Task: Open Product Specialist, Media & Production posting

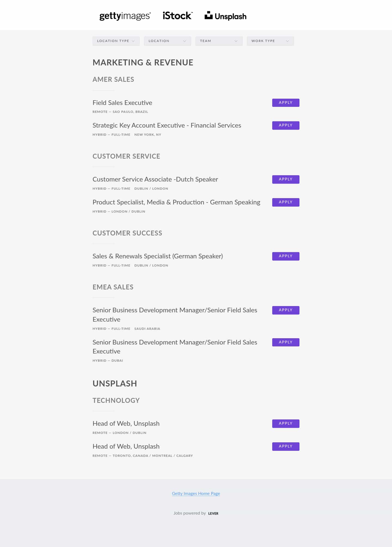Action: pyautogui.click(x=176, y=202)
